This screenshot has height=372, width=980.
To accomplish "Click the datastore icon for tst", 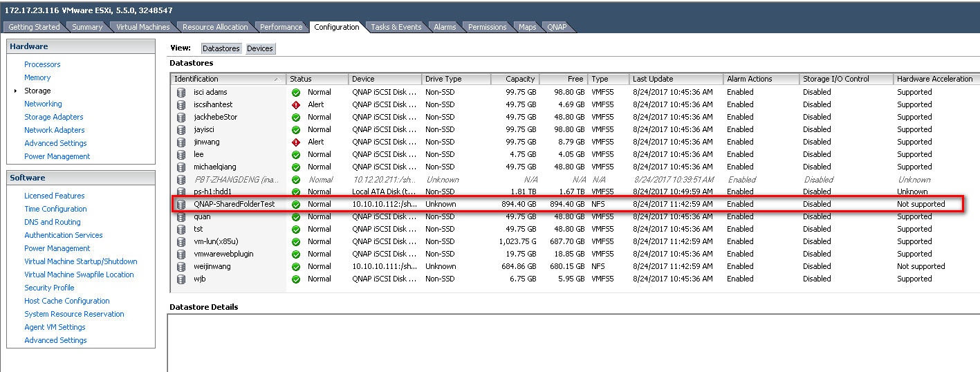I will [x=181, y=229].
